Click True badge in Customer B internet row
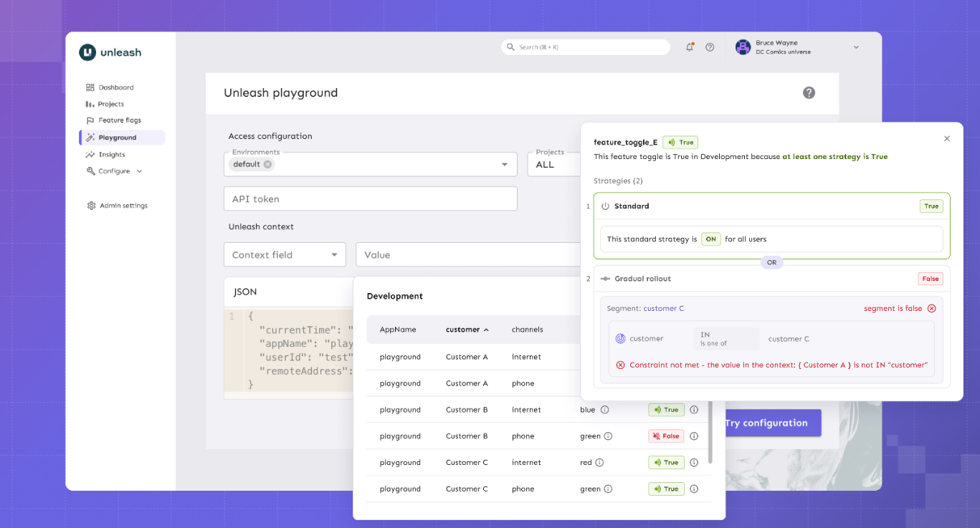Screen dimensions: 980x528 pos(666,410)
